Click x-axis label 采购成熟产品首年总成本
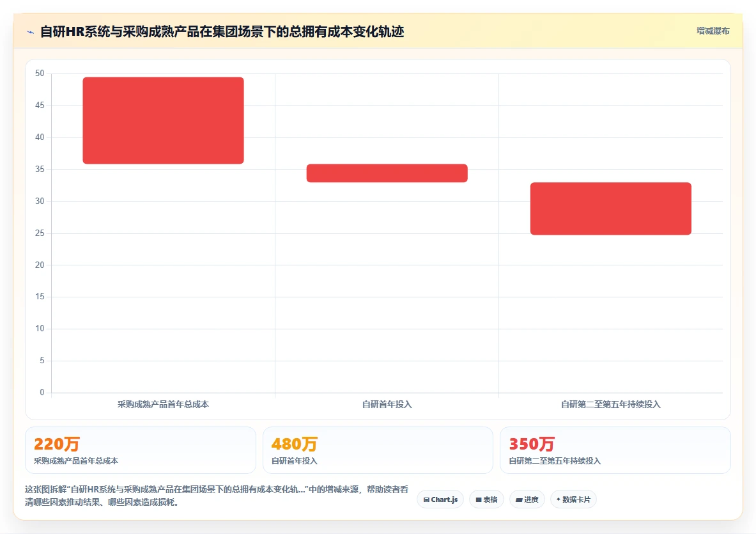Screen dimensions: 756x534 click(x=164, y=404)
